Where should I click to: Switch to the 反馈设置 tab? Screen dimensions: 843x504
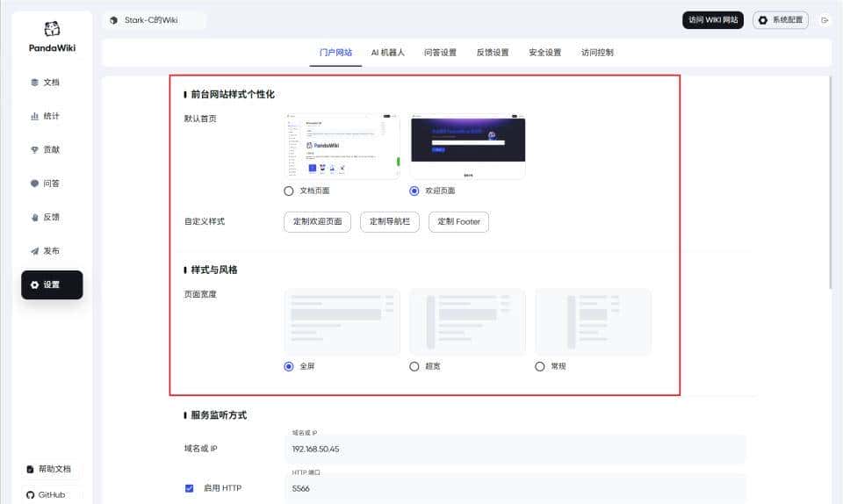tap(493, 53)
